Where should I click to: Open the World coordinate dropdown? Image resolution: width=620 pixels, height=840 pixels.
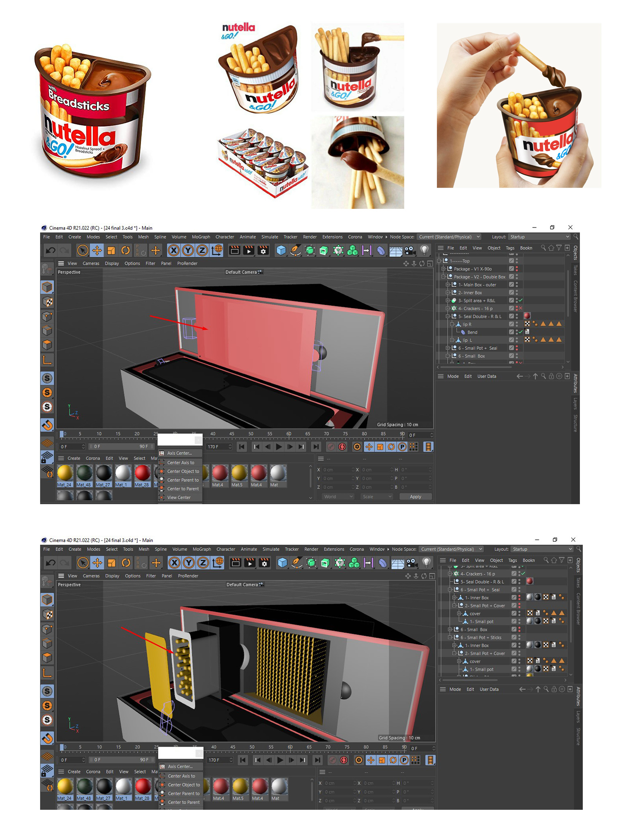click(338, 497)
